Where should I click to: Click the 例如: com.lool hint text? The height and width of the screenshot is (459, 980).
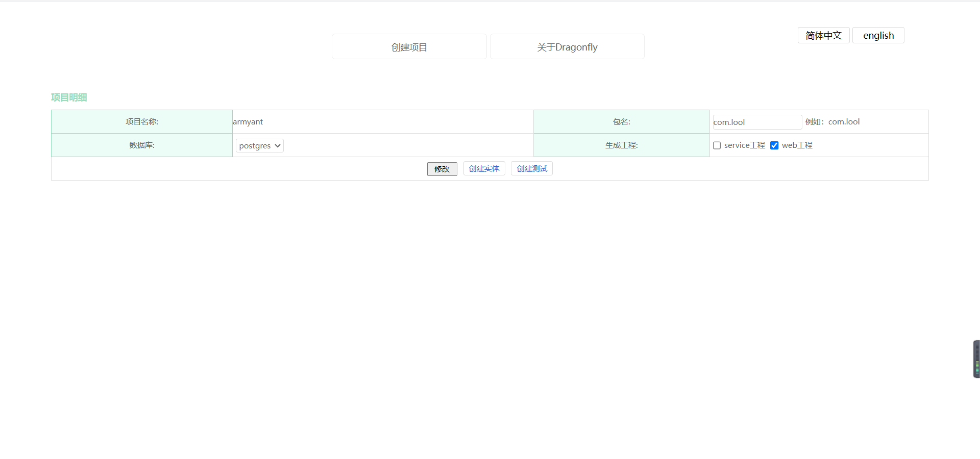(x=832, y=122)
